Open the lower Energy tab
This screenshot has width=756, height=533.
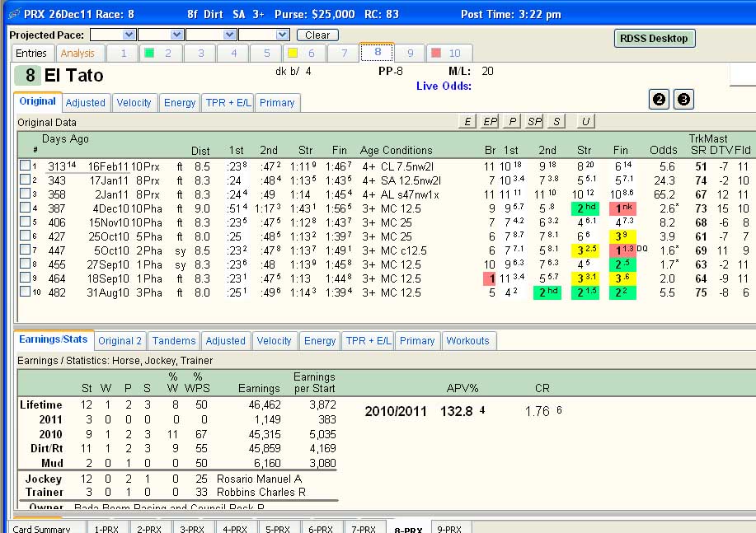[x=320, y=341]
